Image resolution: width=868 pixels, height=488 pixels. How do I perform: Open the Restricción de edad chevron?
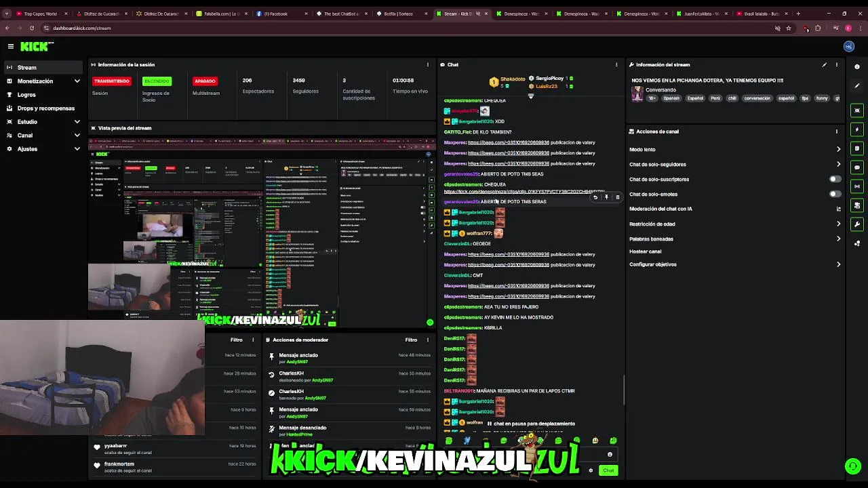(838, 224)
